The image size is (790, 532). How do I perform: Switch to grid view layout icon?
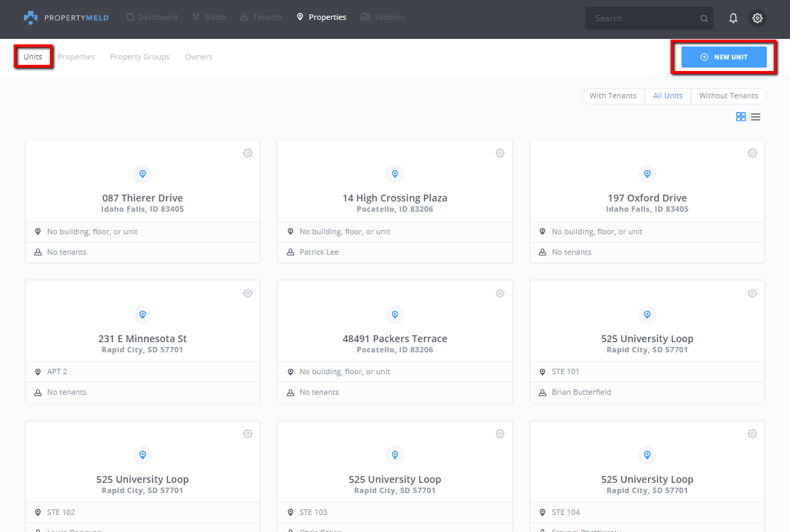pyautogui.click(x=740, y=117)
